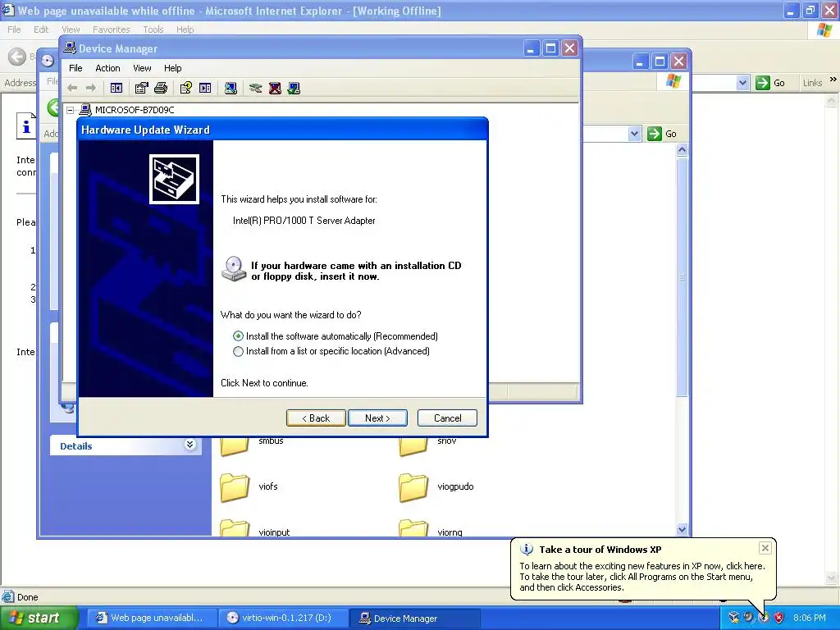Click the Help icon with yellow question mark

click(x=186, y=88)
